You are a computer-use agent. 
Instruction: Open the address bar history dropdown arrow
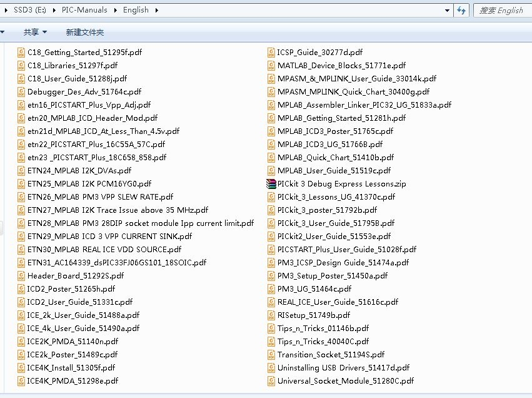pyautogui.click(x=447, y=11)
